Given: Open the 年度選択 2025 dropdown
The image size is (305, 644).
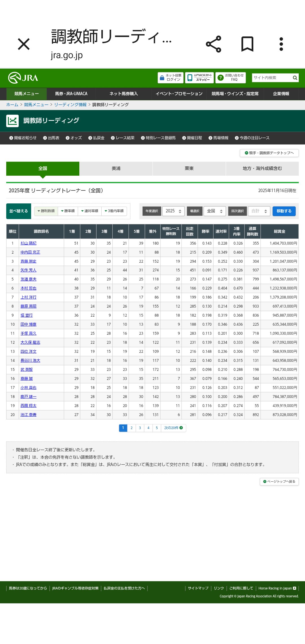Looking at the screenshot, I should (173, 211).
